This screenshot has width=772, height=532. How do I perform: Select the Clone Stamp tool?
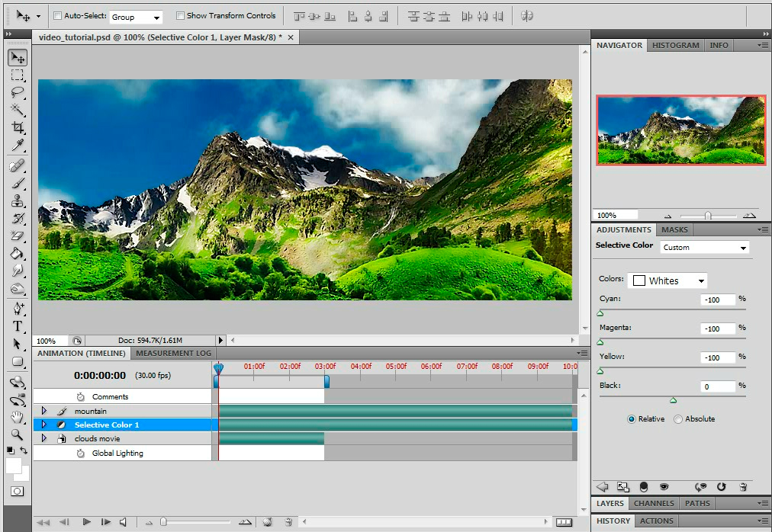click(x=18, y=200)
